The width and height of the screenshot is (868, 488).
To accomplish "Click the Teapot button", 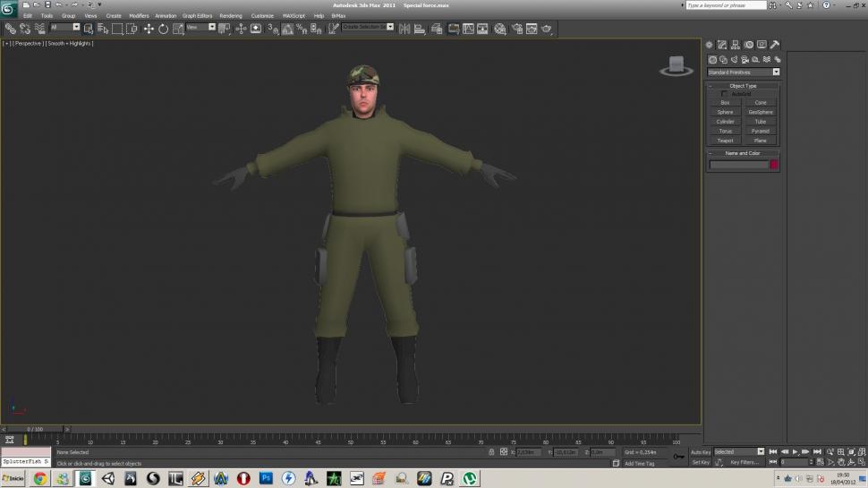I will [725, 141].
